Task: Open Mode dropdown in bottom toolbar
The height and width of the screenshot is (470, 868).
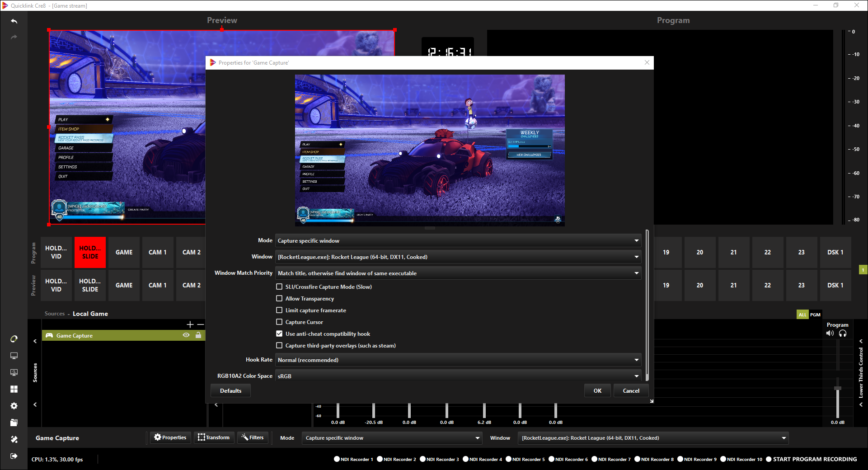Action: (392, 438)
